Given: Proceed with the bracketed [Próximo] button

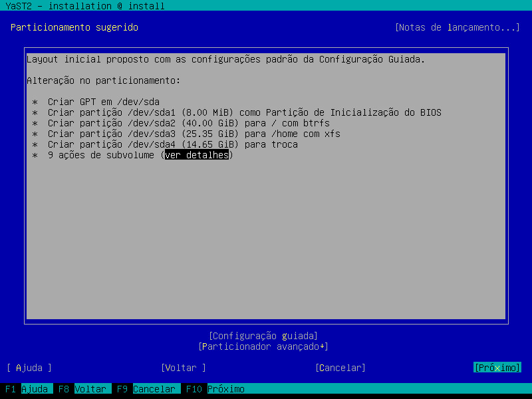Looking at the screenshot, I should coord(497,368).
